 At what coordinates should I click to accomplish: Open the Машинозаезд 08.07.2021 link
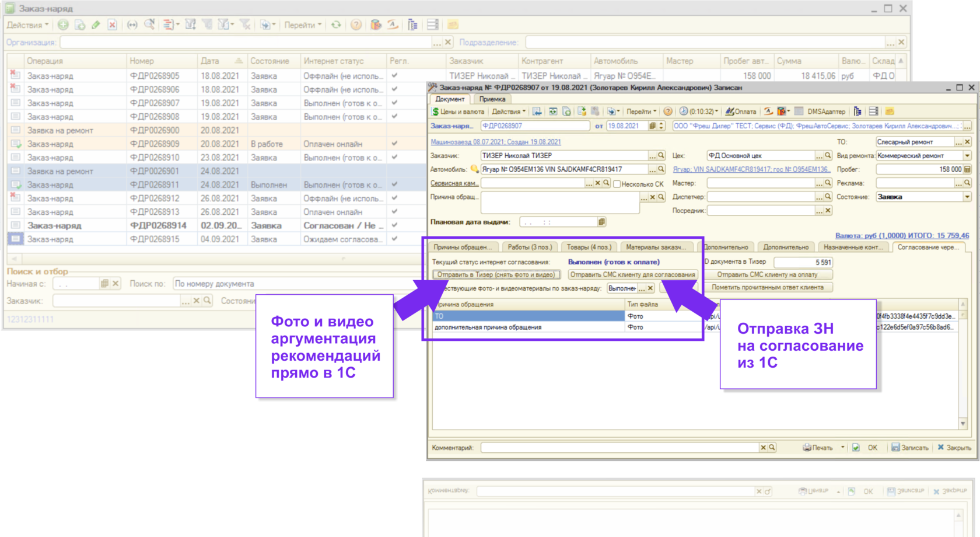tap(496, 142)
